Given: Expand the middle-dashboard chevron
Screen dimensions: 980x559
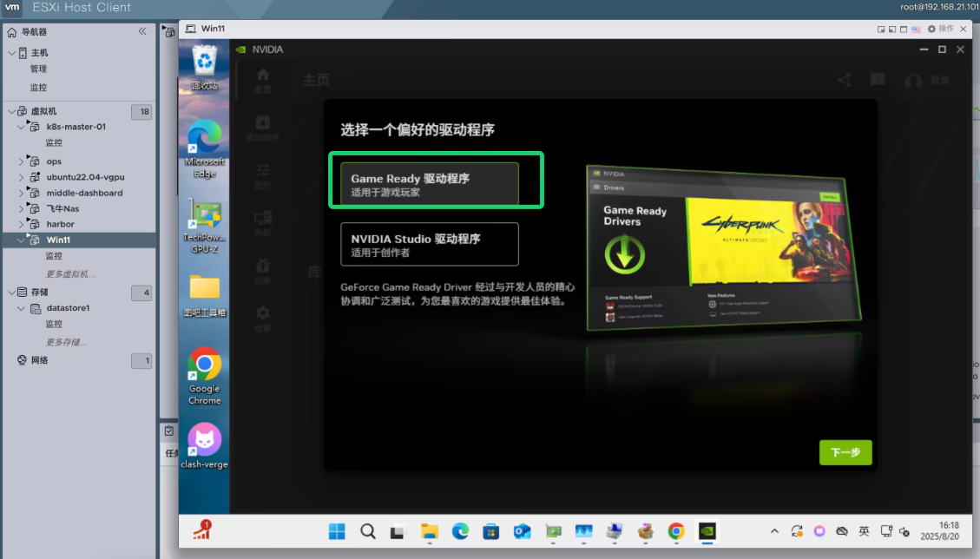Looking at the screenshot, I should coord(21,193).
